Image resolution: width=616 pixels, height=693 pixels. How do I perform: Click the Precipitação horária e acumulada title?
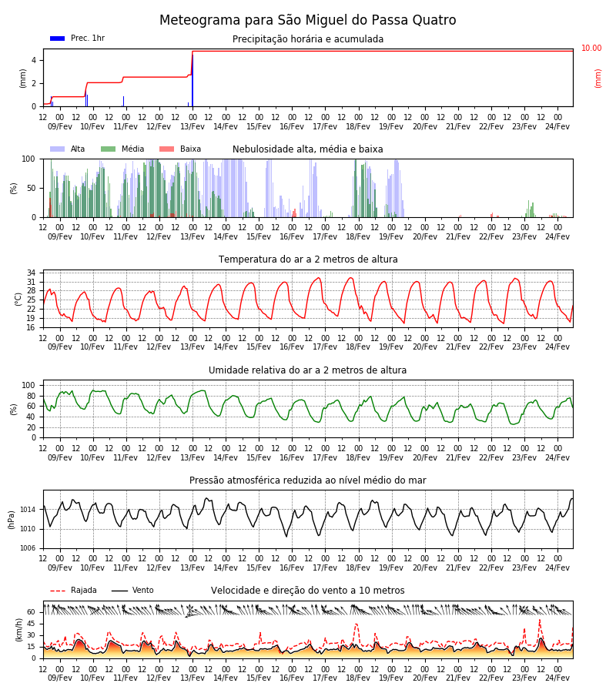point(307,39)
